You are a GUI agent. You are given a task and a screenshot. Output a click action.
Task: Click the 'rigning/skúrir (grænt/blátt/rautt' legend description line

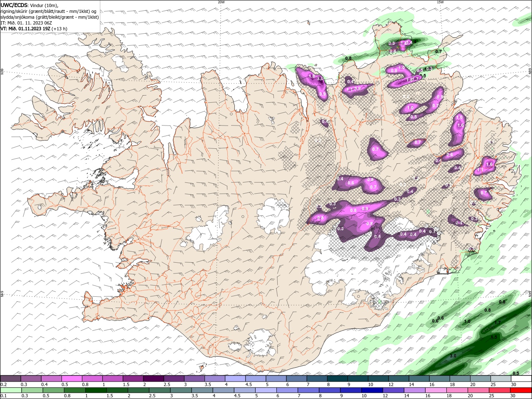pos(49,11)
